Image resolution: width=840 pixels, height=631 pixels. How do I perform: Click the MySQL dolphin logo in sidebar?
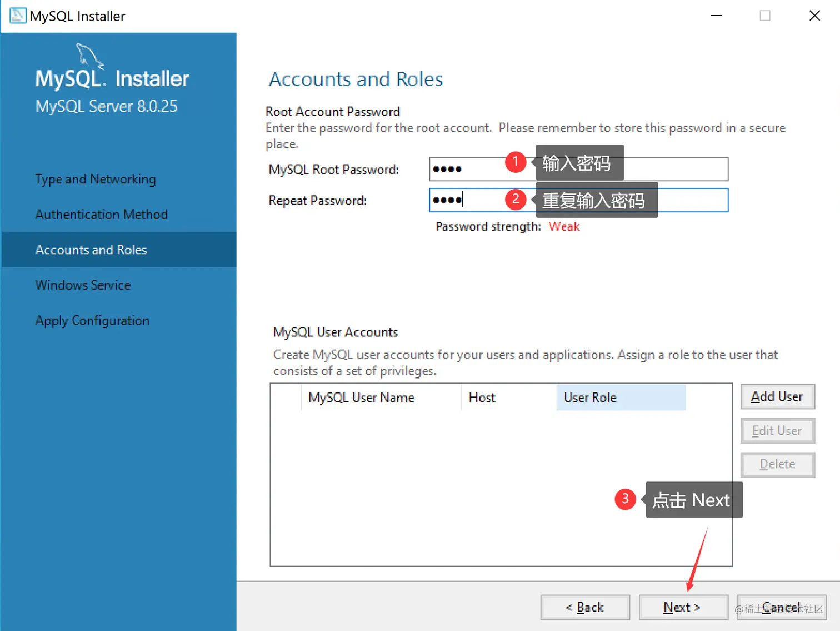[x=89, y=56]
